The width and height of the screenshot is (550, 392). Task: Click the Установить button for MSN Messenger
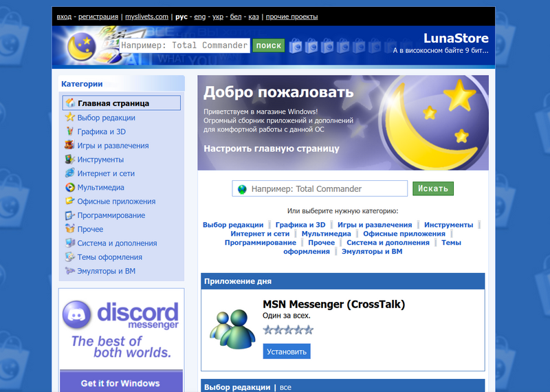click(x=287, y=351)
